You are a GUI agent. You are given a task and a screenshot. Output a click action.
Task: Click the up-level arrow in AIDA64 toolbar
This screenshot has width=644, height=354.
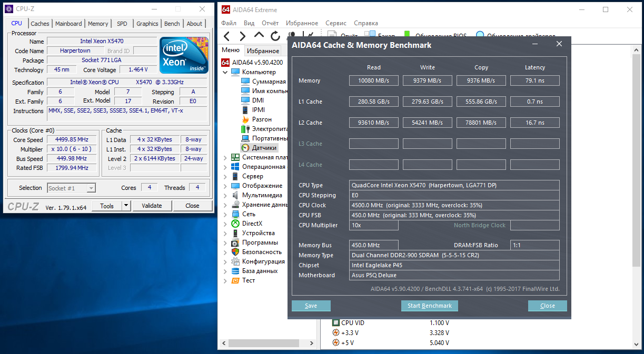259,36
